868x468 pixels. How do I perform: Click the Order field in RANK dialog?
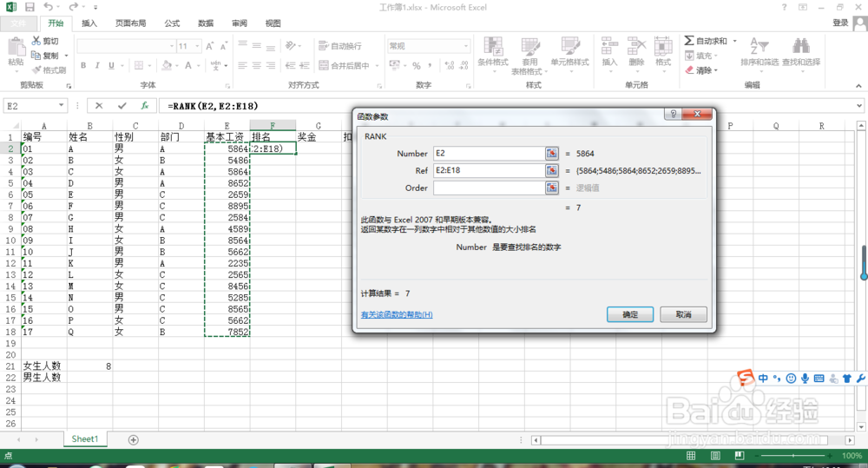pos(490,188)
